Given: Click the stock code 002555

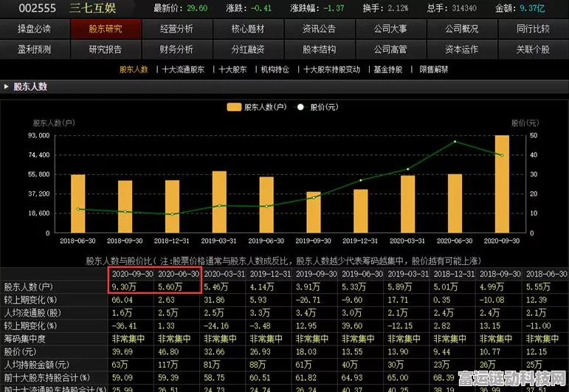Looking at the screenshot, I should coord(38,8).
